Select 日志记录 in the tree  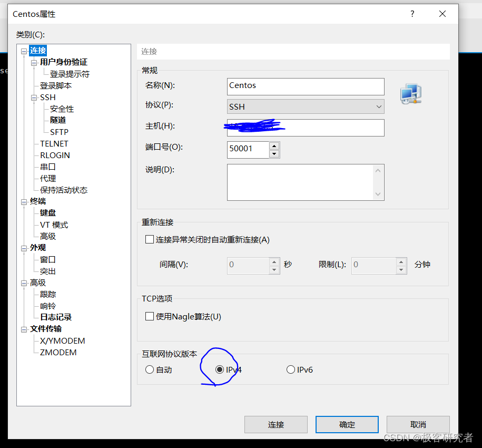[x=56, y=317]
